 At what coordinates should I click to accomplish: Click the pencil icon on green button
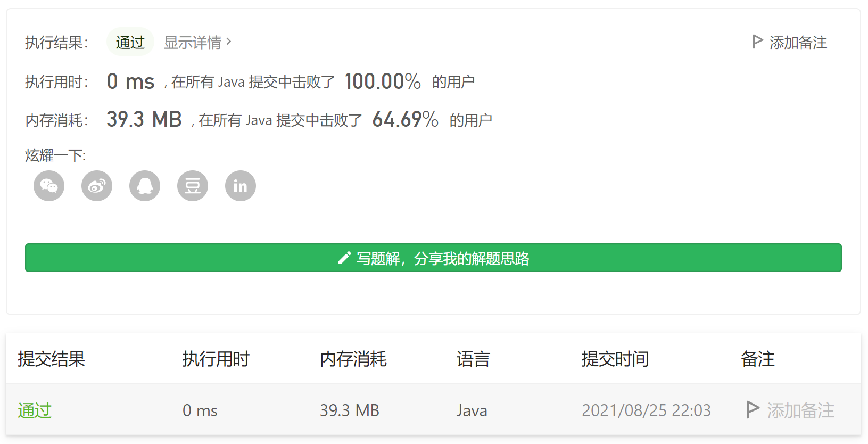pyautogui.click(x=344, y=258)
